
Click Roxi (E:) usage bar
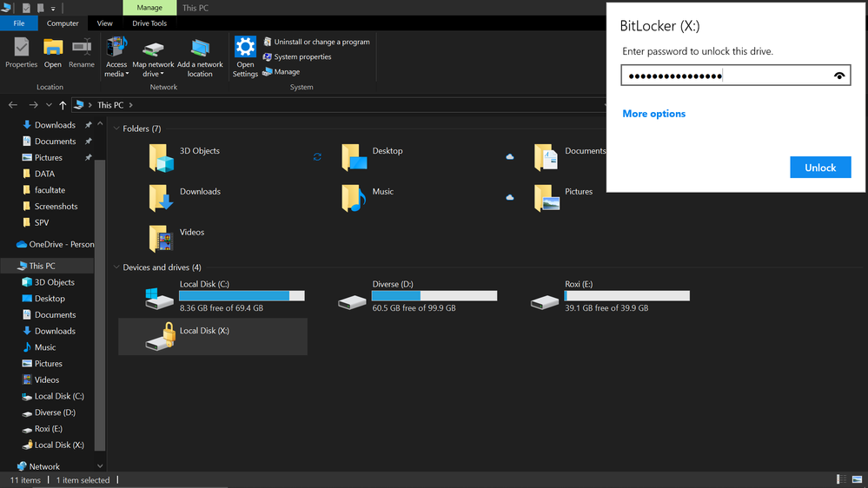click(x=627, y=296)
